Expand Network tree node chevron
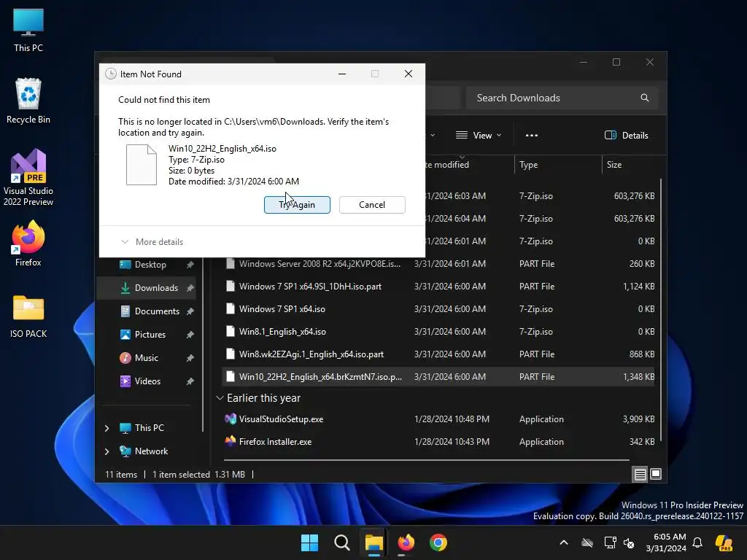This screenshot has width=747, height=560. [107, 451]
